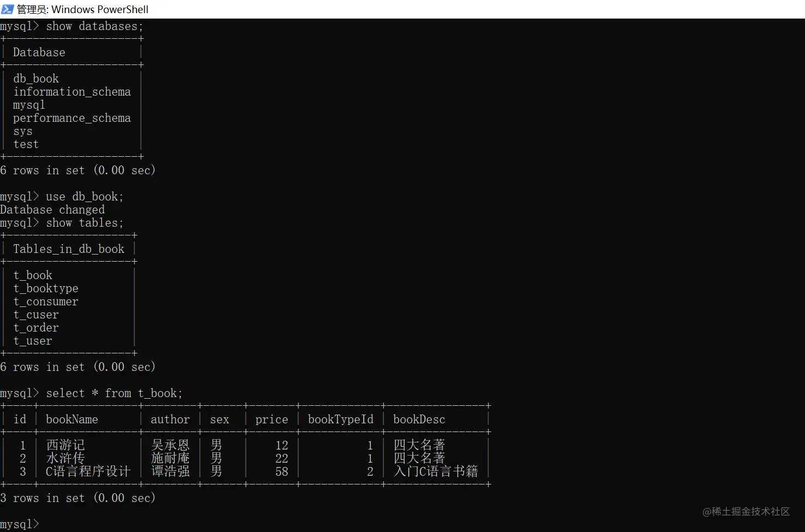Click the 'price' column header
Screen dimensions: 805x532
point(272,419)
